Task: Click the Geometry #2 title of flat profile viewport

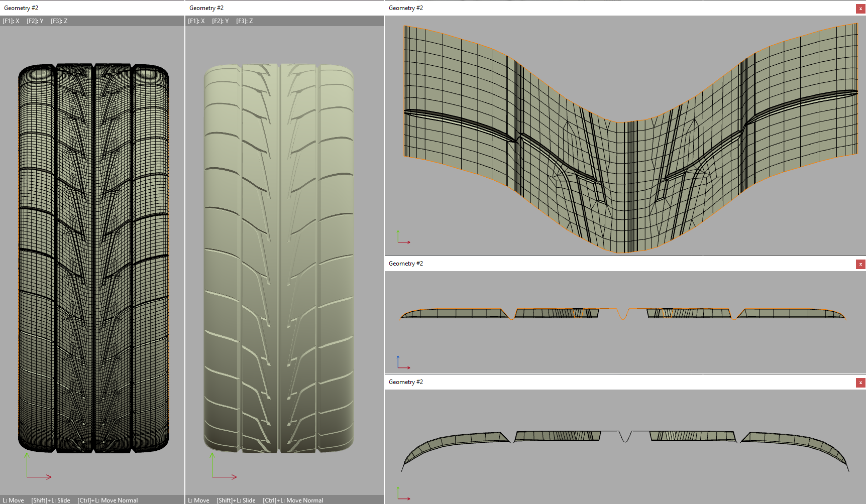Action: tap(406, 264)
